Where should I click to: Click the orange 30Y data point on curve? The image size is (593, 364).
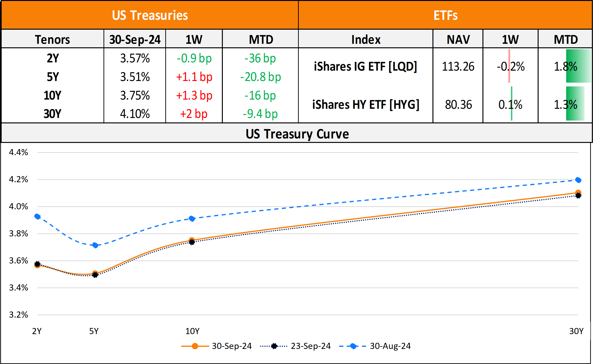tap(578, 192)
